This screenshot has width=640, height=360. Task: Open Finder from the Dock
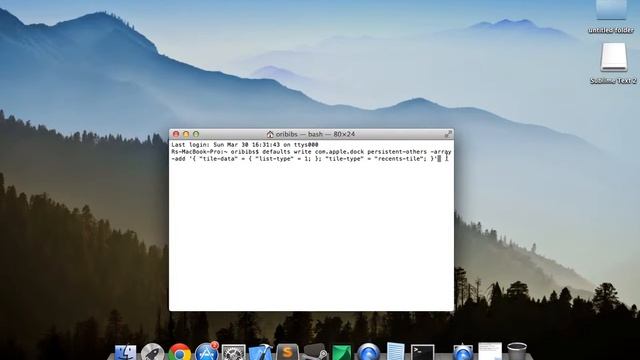125,353
